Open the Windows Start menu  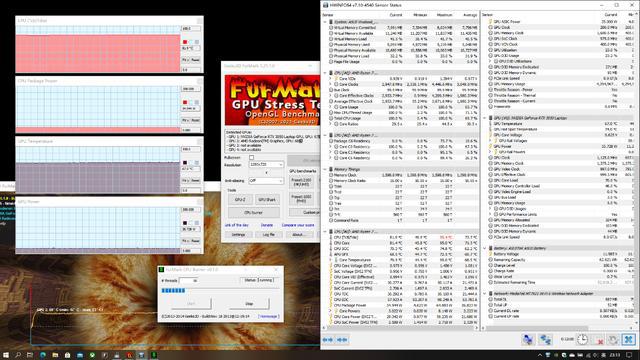click(x=6, y=355)
